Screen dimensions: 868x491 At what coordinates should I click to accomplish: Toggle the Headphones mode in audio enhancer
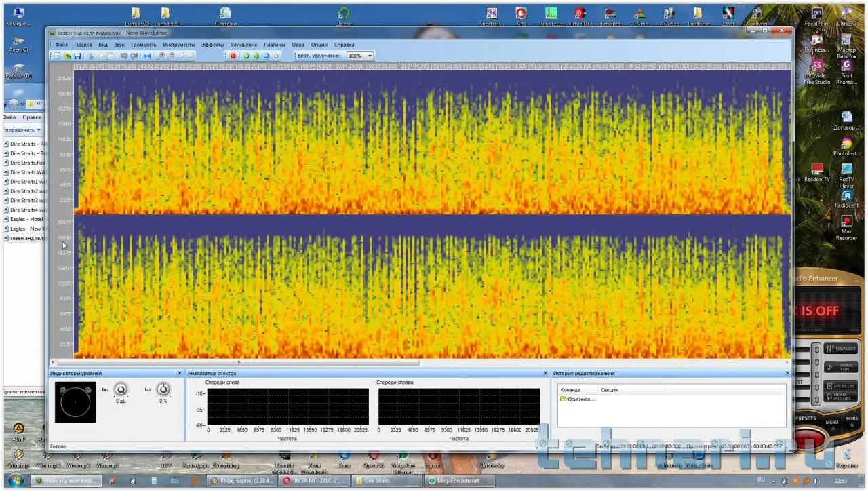tap(840, 397)
